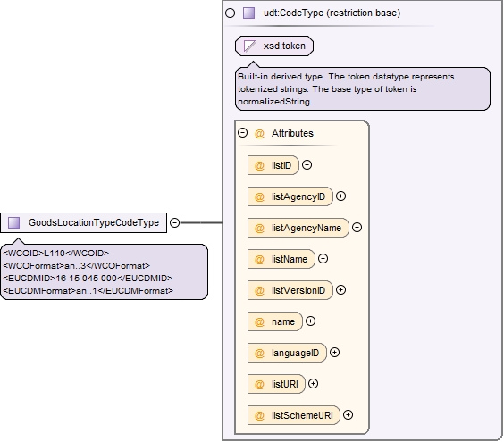Expand the listSchemeURI attribute
The height and width of the screenshot is (442, 504).
pyautogui.click(x=348, y=415)
